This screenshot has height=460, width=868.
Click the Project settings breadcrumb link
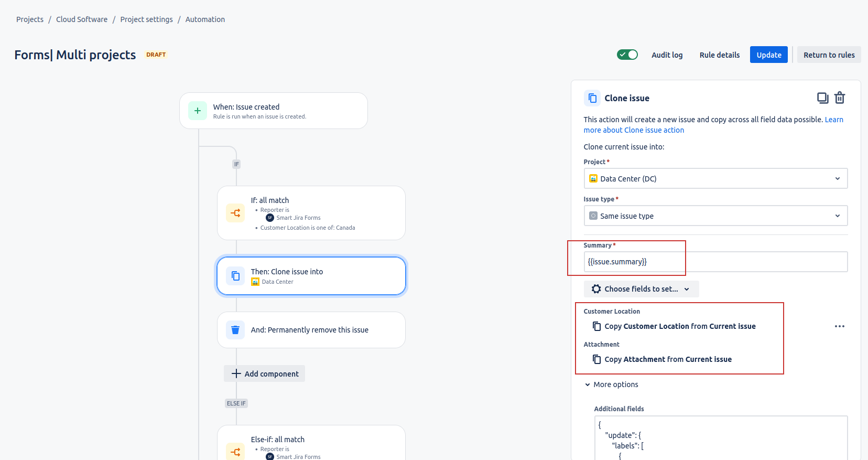click(x=146, y=19)
